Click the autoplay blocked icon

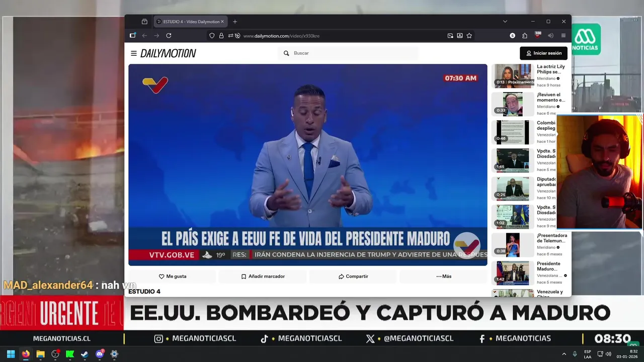point(237,36)
